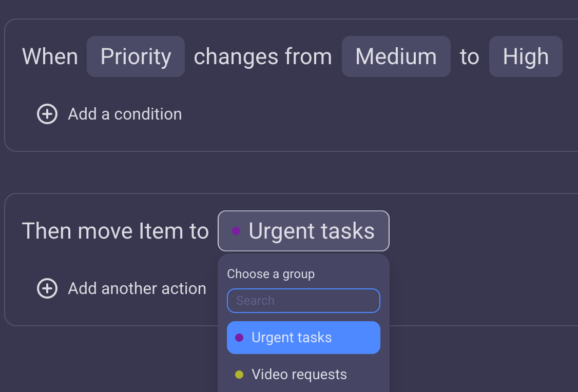Click the Search field in the group picker

tap(303, 301)
